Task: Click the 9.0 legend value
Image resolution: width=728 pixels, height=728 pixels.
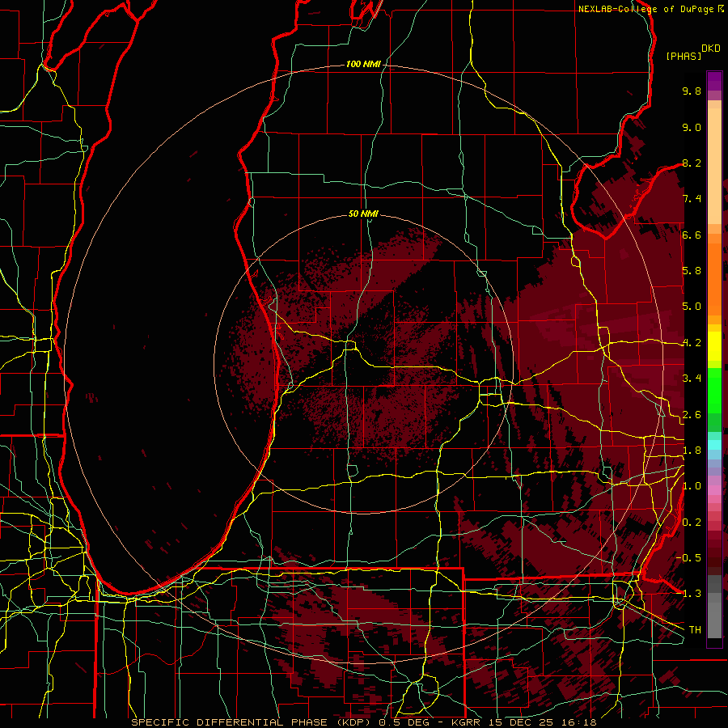Action: click(x=692, y=127)
